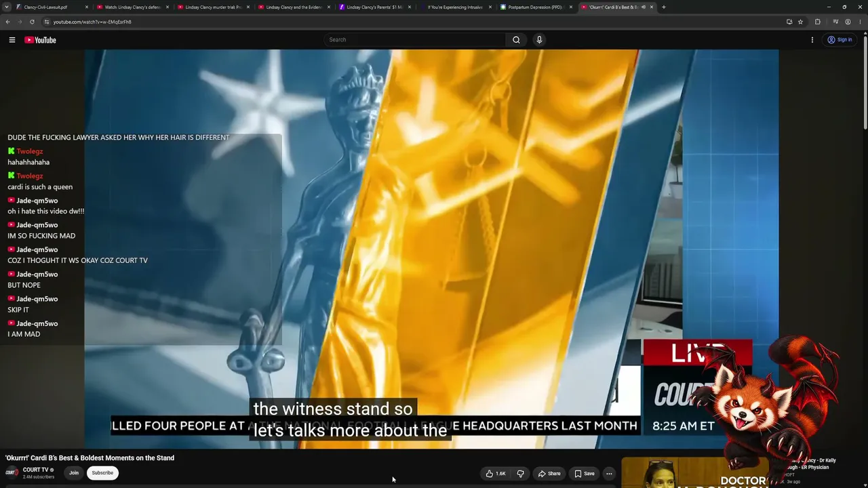The image size is (868, 488).
Task: Close the If You're Experiencing Intrusive tab
Action: tap(490, 7)
